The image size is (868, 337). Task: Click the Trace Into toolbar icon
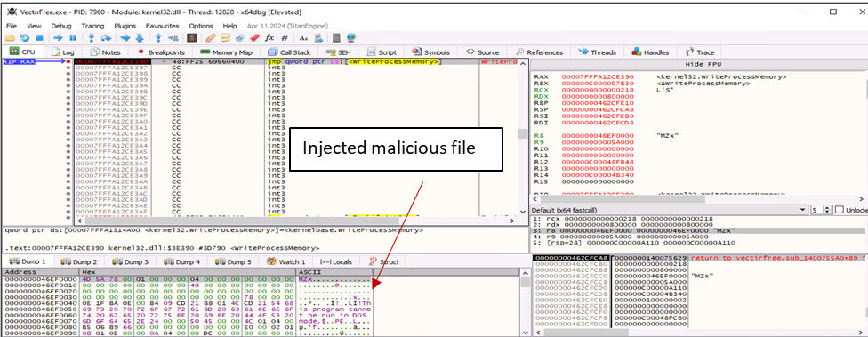[x=125, y=38]
